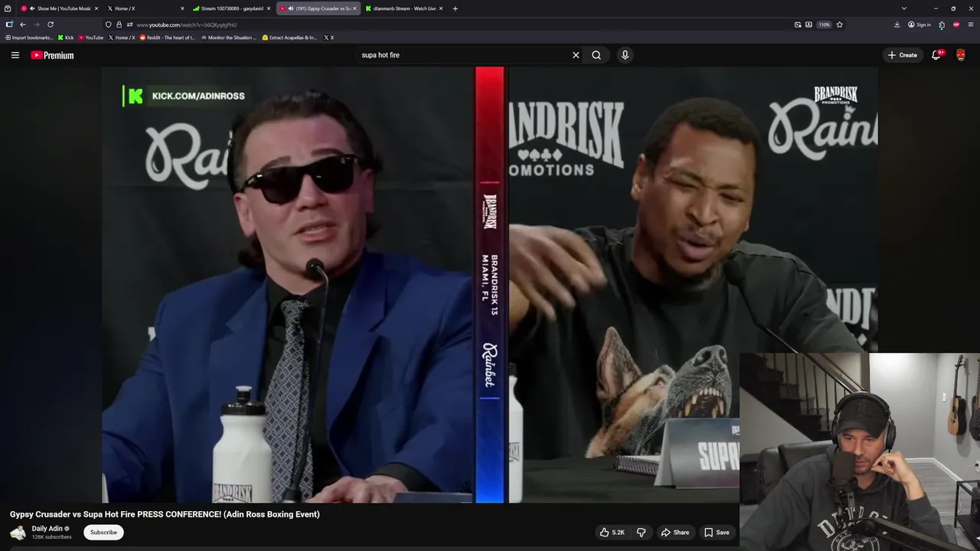Sign in to browser account

tap(919, 24)
